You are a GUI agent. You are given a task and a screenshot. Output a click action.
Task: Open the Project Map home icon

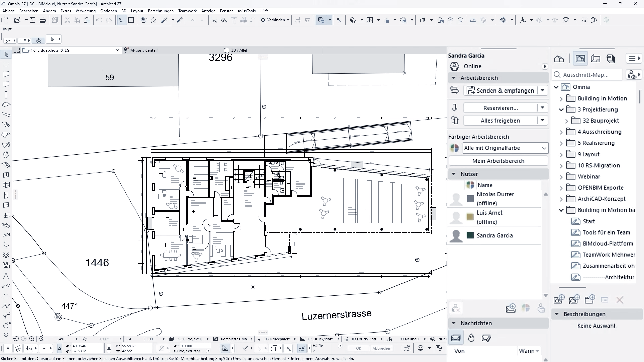pyautogui.click(x=559, y=59)
